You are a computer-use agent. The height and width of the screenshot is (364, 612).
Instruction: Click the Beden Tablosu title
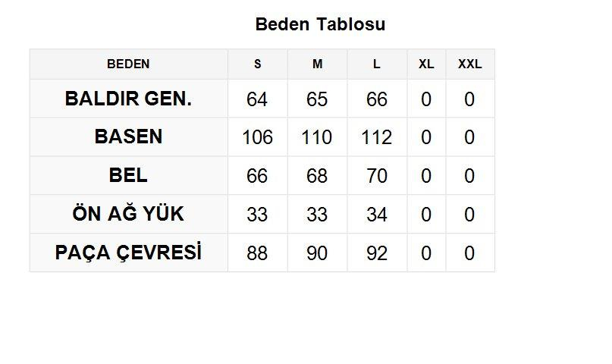(320, 24)
